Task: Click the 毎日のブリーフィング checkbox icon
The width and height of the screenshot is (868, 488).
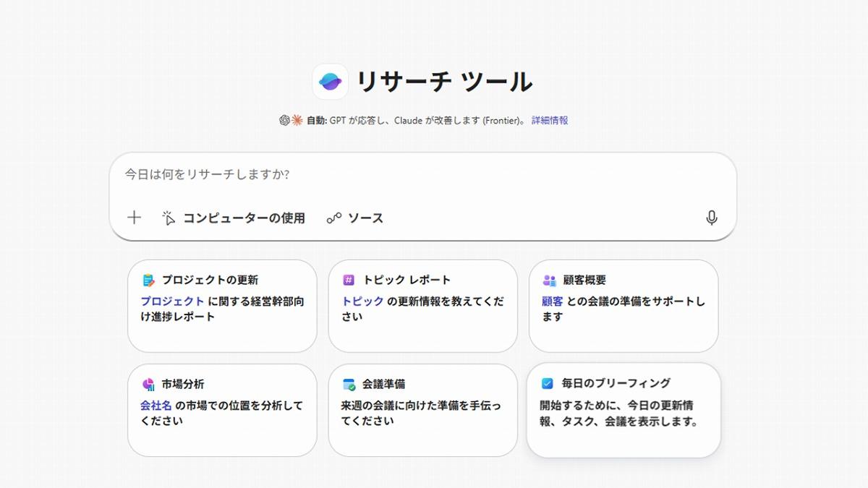Action: (548, 384)
